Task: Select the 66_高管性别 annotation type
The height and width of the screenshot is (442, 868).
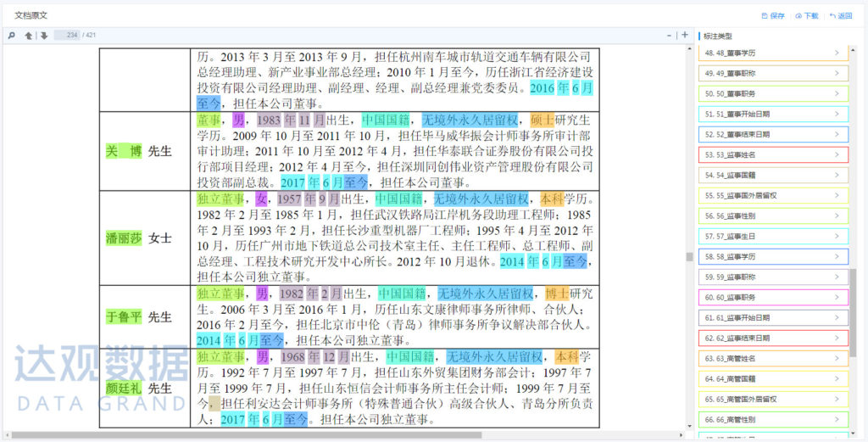Action: click(773, 419)
